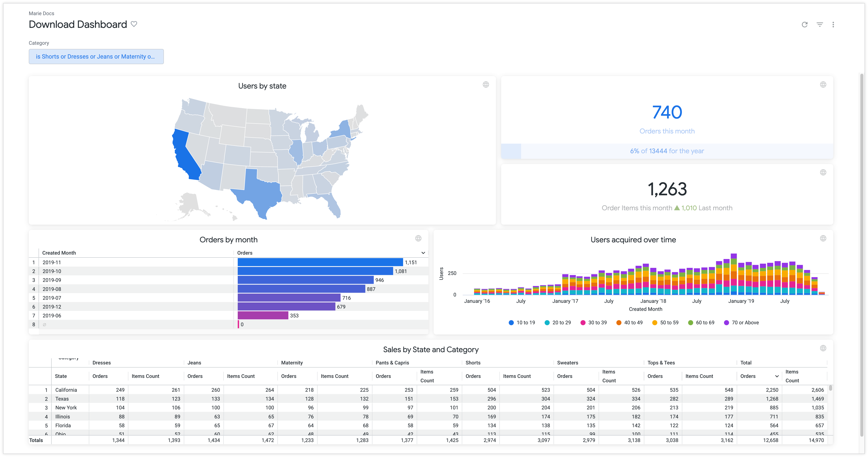Click globe icon on Sales by State tile

click(x=823, y=348)
